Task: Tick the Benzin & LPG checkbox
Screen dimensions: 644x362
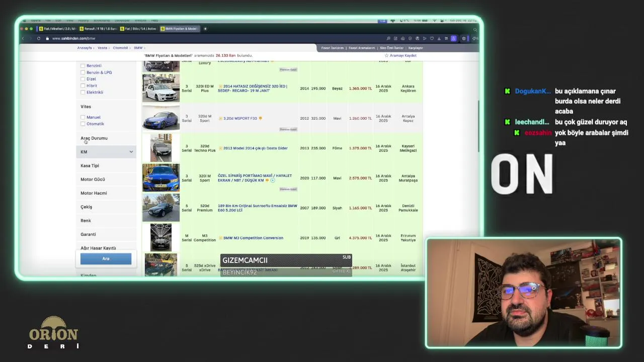Action: (83, 72)
